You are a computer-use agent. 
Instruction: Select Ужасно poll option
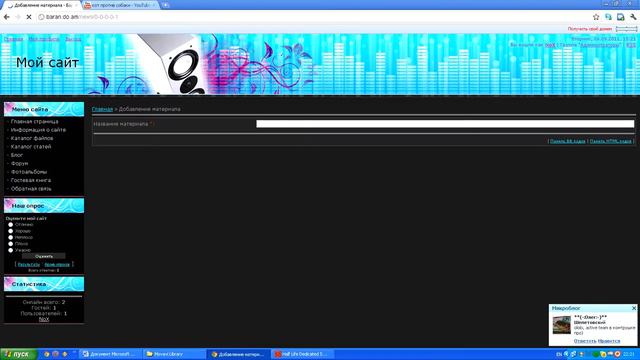click(x=11, y=250)
